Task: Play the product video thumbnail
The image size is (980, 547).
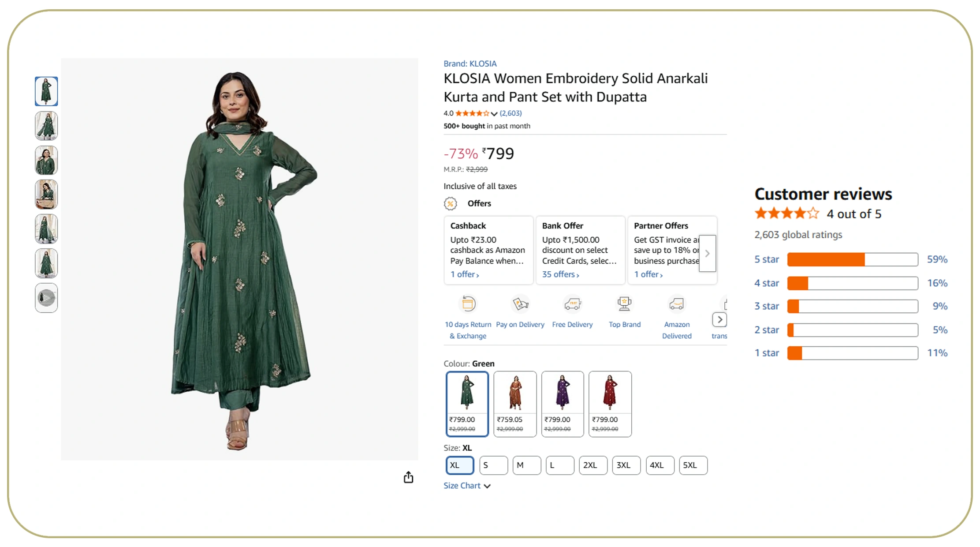Action: (x=46, y=298)
